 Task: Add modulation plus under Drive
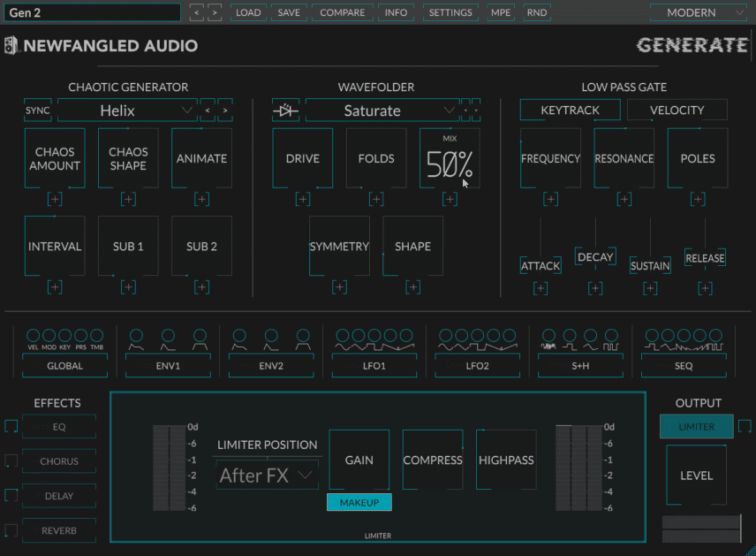[x=303, y=199]
